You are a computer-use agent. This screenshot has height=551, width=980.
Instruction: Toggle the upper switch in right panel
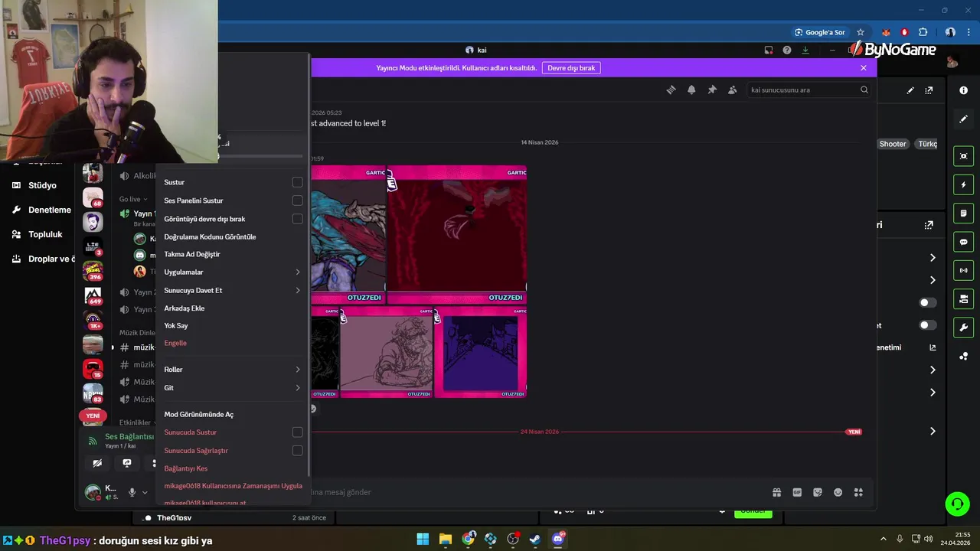click(926, 302)
